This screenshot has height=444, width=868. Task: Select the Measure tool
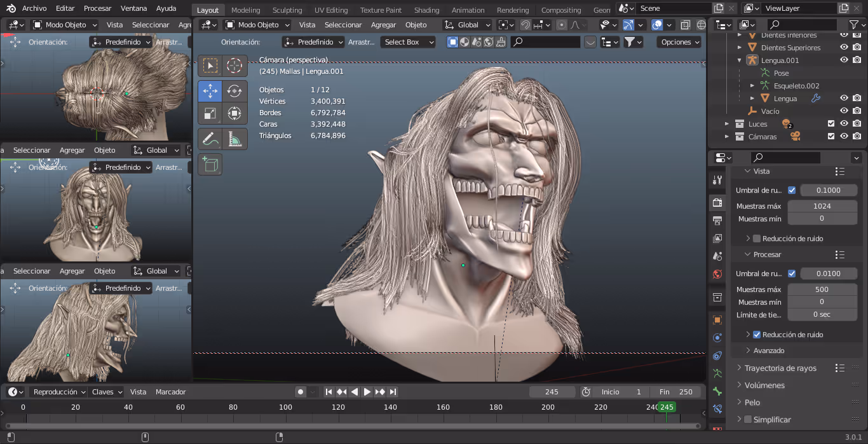(x=234, y=138)
